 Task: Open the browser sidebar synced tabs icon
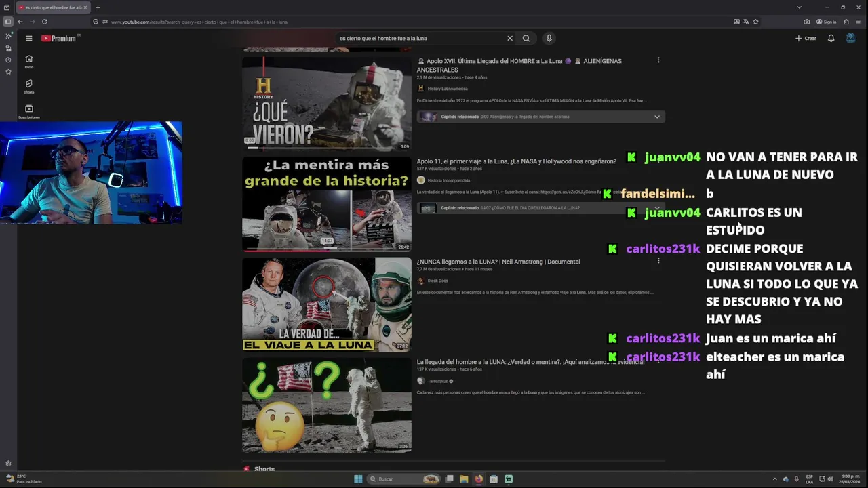tap(8, 48)
